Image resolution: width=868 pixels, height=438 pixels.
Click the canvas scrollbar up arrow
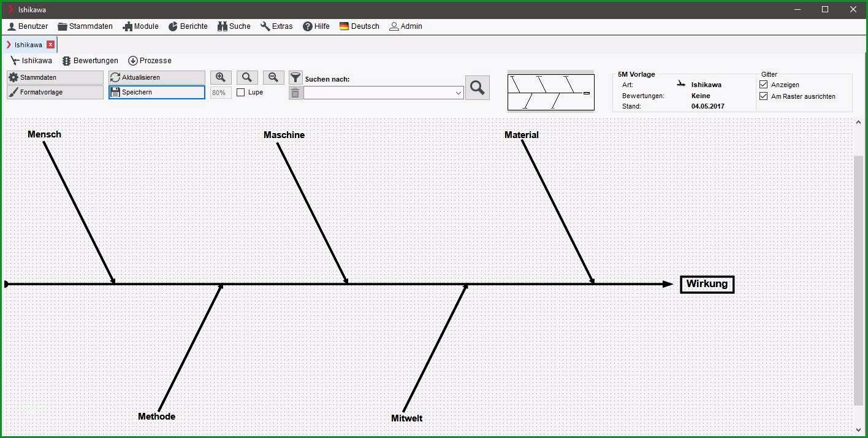click(859, 123)
